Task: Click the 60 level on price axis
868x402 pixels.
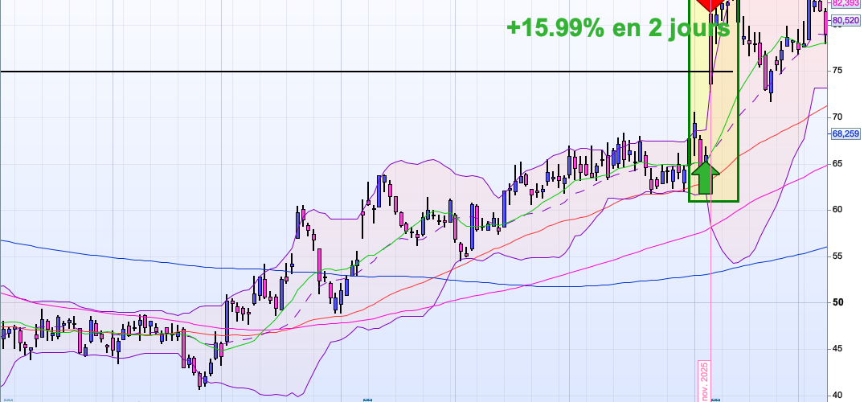Action: (x=837, y=210)
